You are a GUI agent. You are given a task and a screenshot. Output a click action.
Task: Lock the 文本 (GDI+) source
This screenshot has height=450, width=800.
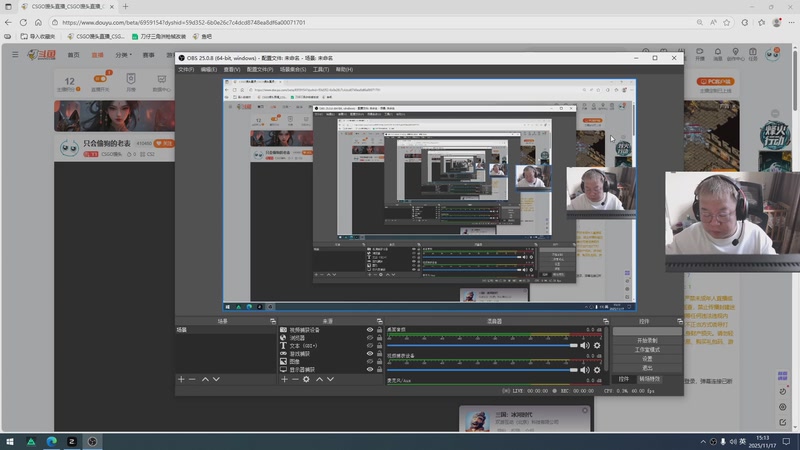(379, 345)
